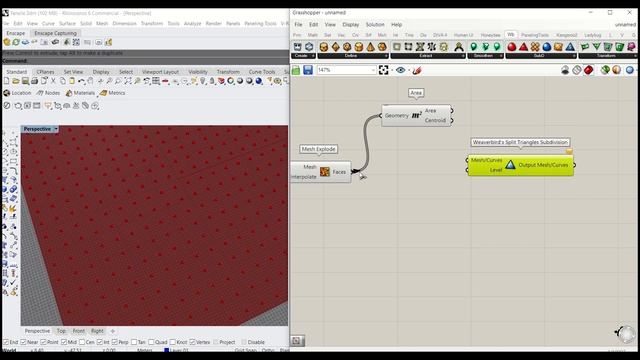Screen dimensions: 640x360
Task: Toggle the Mid osnap checkbox
Action: (64, 342)
